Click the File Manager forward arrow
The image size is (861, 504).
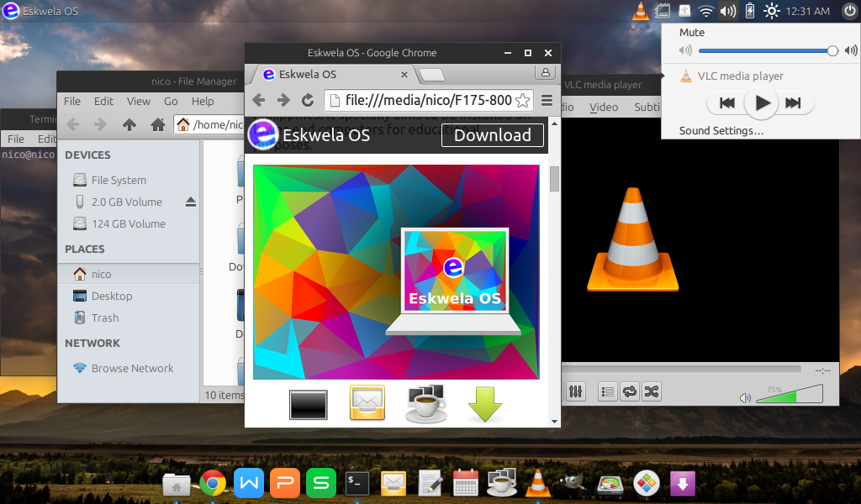pos(100,125)
